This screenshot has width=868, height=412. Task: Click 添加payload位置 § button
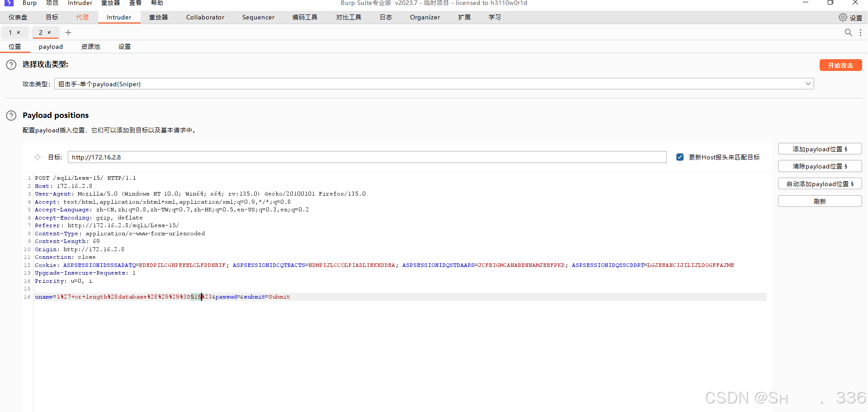click(x=820, y=149)
